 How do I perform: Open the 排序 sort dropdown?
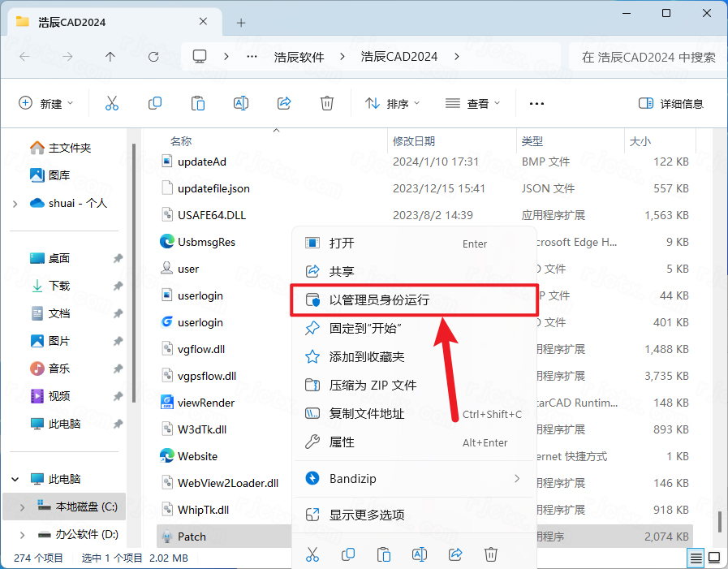393,103
